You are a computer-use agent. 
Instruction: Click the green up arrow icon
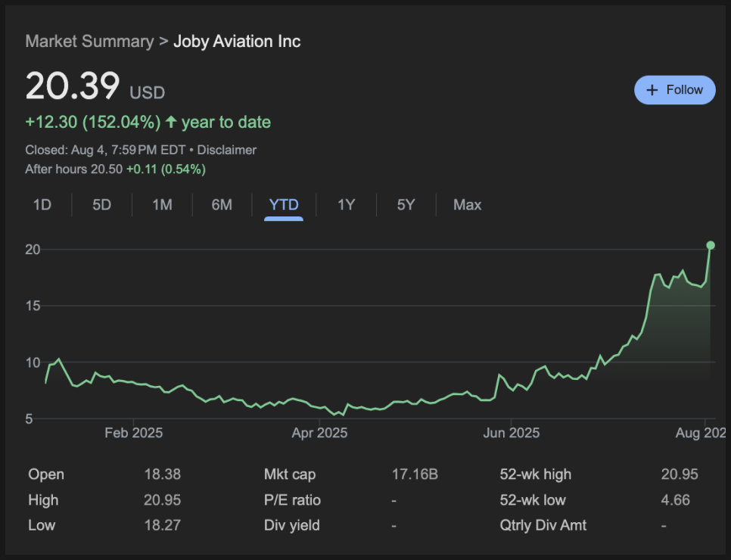(x=171, y=122)
